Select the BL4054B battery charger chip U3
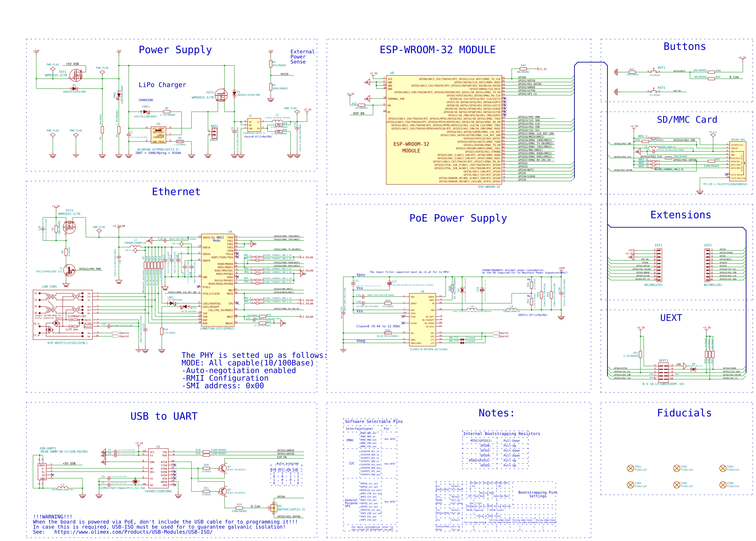Image resolution: width=756 pixels, height=541 pixels. point(158,135)
